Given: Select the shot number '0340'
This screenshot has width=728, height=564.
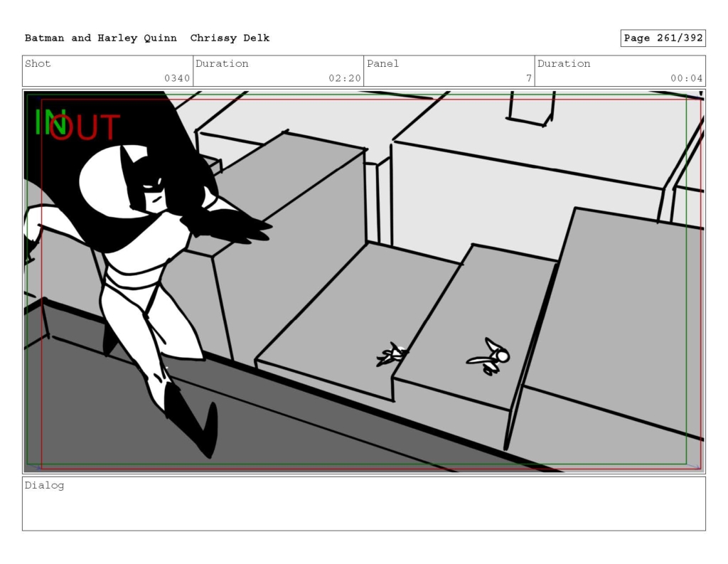Looking at the screenshot, I should 177,78.
